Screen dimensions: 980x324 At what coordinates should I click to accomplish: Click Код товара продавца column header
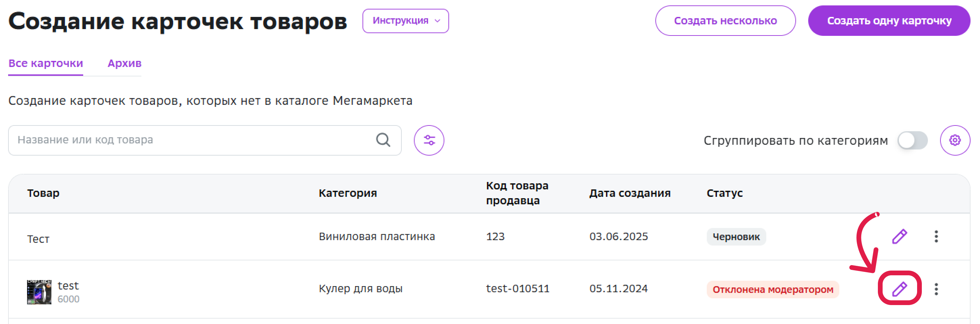(517, 193)
